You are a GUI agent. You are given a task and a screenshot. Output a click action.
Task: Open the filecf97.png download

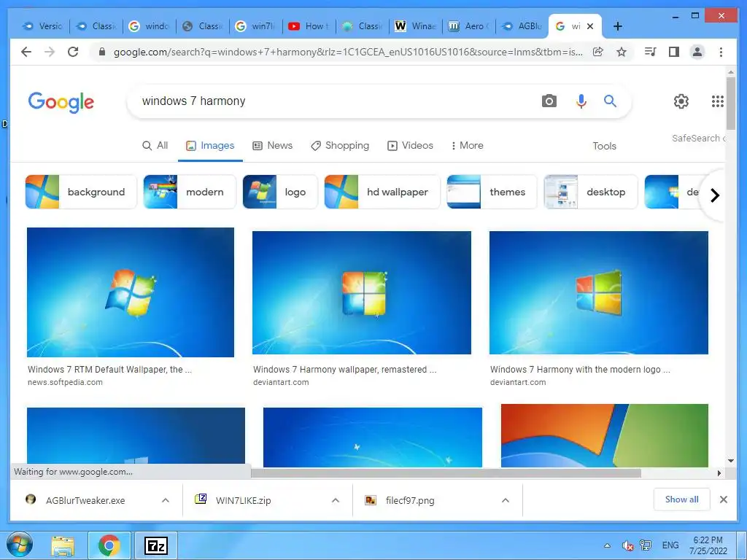410,500
